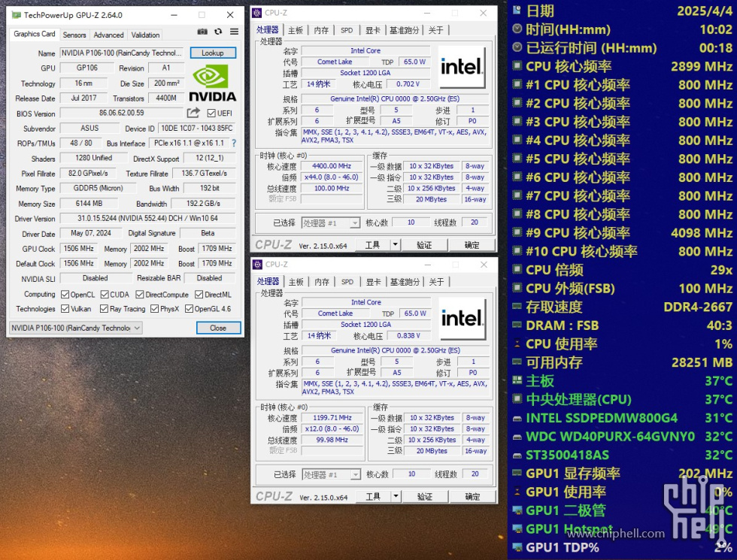
Task: Click the #9 CPU 核心频率 row
Action: pyautogui.click(x=623, y=232)
